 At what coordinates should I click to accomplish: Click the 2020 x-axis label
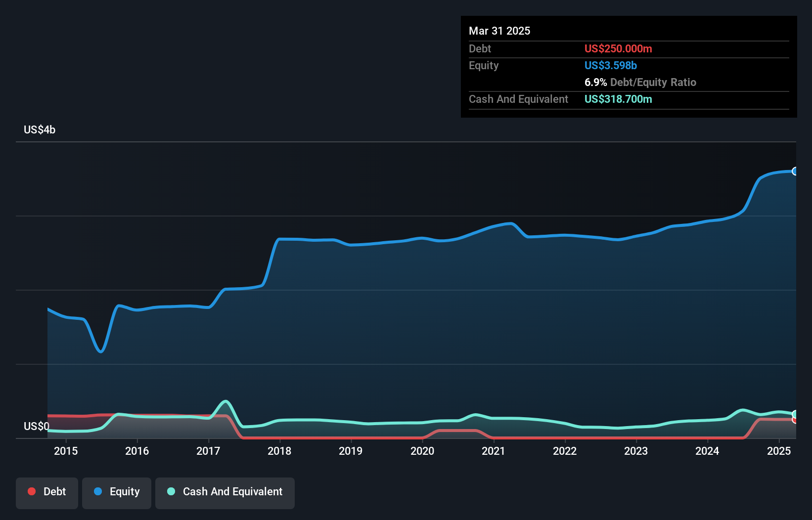(422, 451)
